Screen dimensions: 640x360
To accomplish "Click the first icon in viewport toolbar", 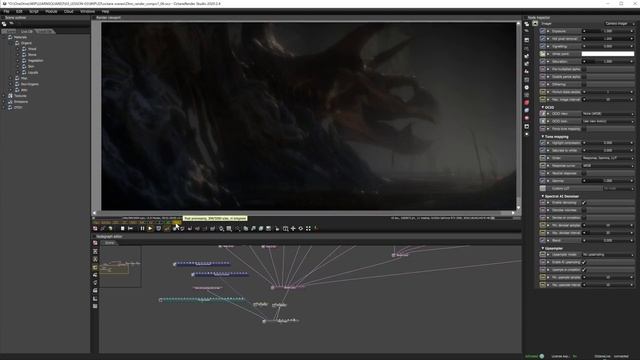I will click(95, 229).
